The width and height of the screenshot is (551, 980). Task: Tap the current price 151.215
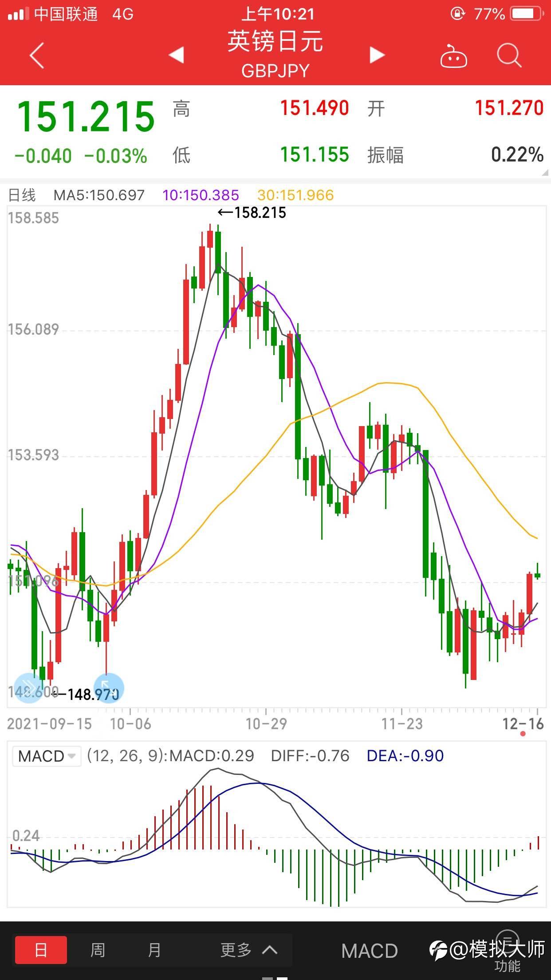click(x=86, y=117)
